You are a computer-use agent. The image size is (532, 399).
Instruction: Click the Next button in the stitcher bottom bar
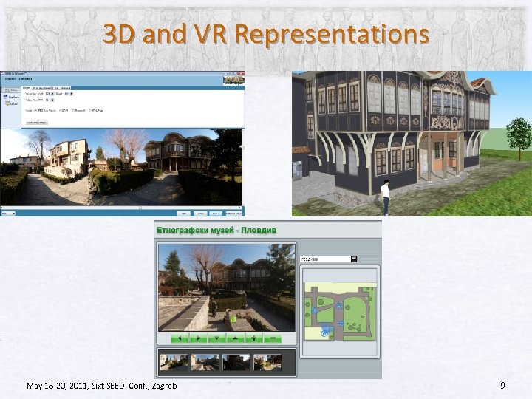point(216,214)
